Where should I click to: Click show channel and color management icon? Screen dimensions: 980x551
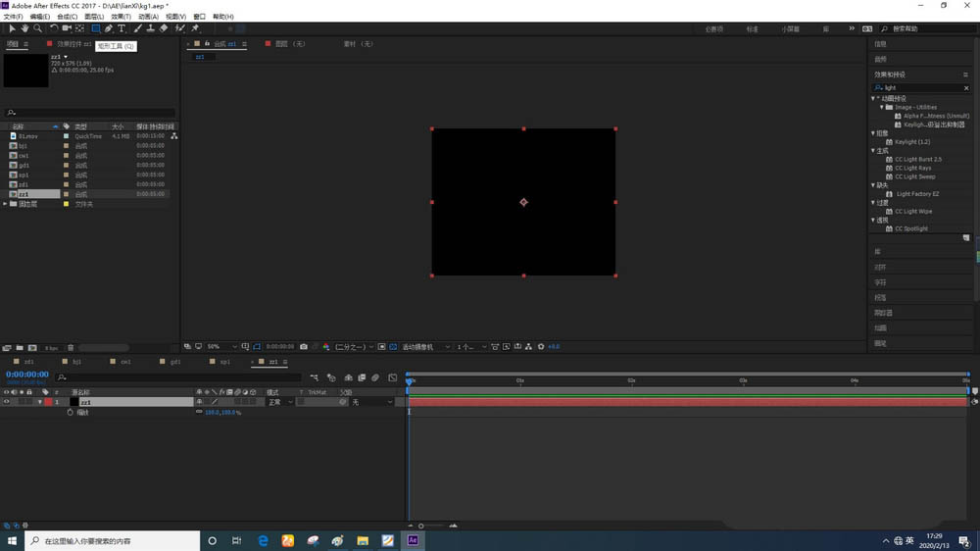pyautogui.click(x=325, y=346)
